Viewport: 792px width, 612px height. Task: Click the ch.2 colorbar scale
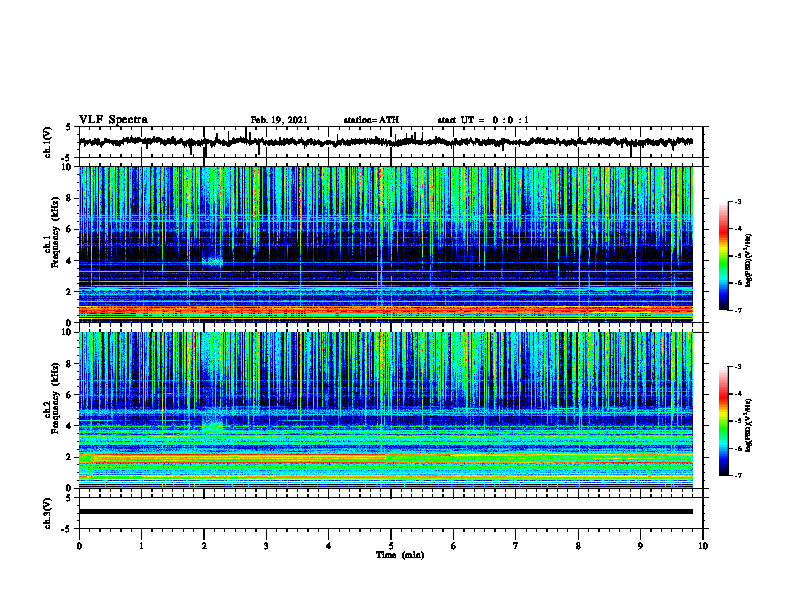click(x=723, y=421)
